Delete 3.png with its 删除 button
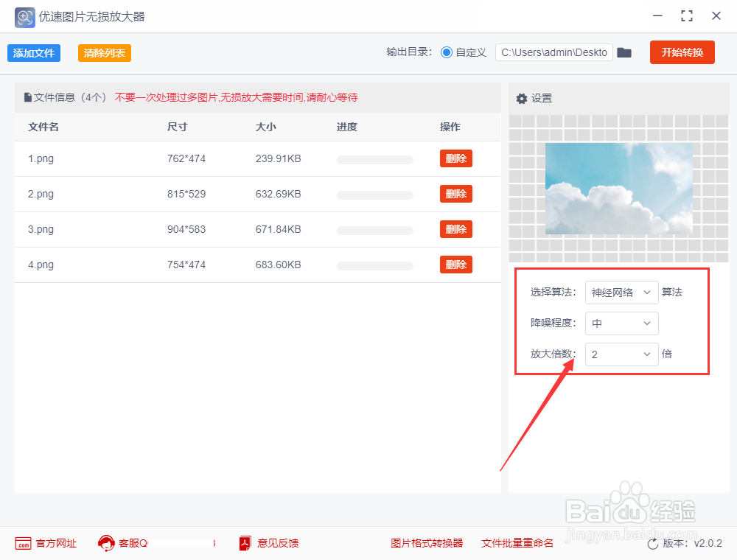 [x=455, y=229]
